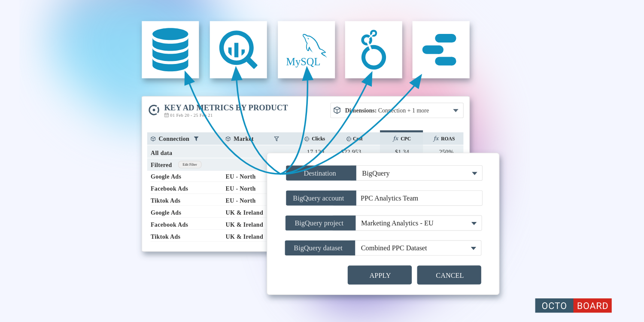Click the fx formula icon beside ROAS
Screen dimensions: 644x322
(x=436, y=139)
